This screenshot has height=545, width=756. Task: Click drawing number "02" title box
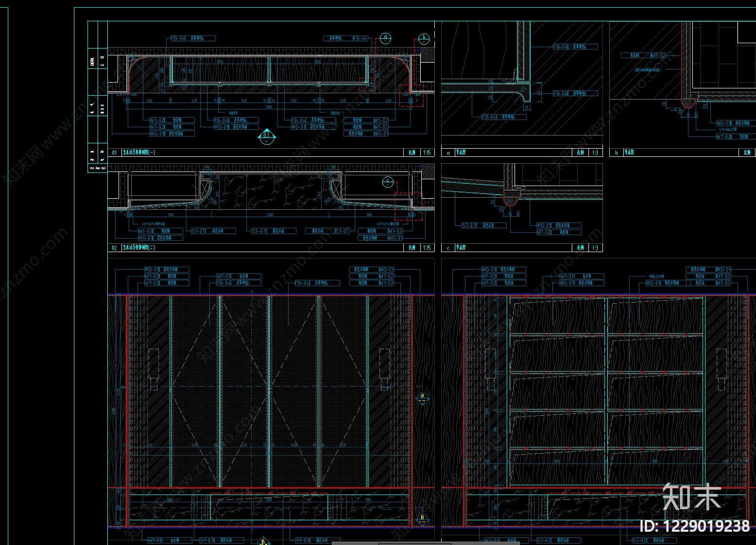[x=115, y=248]
